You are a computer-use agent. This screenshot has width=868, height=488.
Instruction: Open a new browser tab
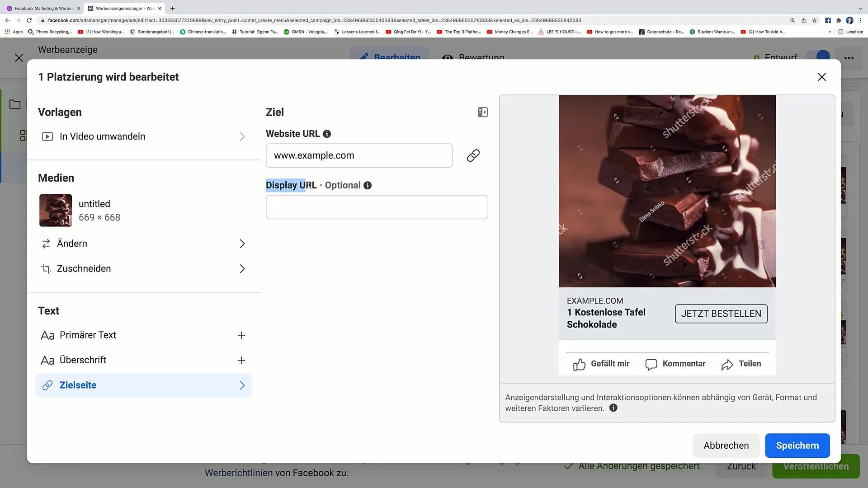click(x=172, y=8)
